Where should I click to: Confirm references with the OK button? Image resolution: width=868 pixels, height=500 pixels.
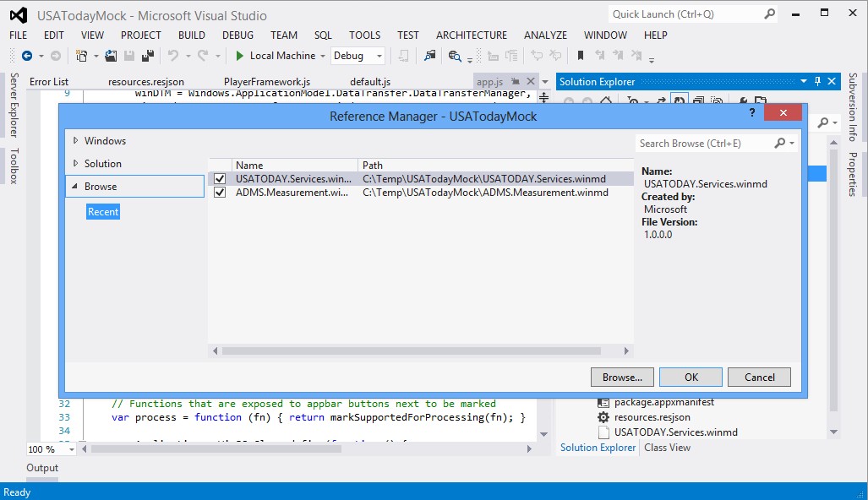[691, 377]
